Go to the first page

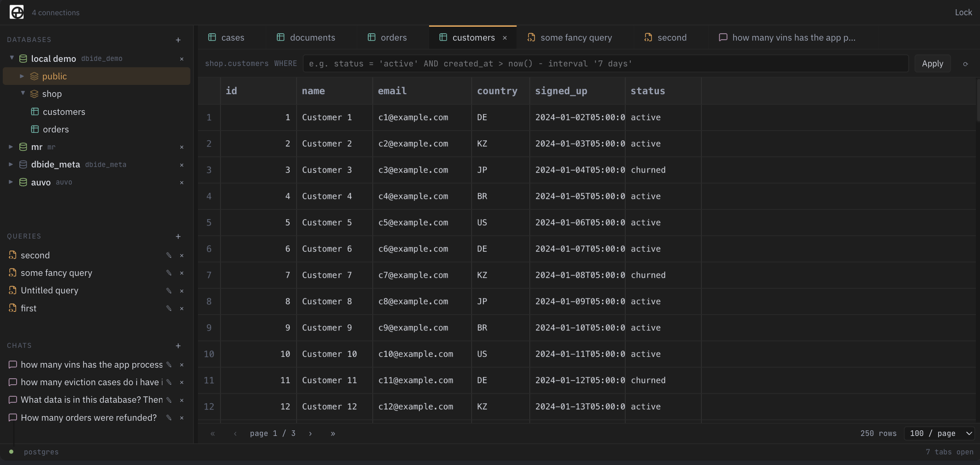point(213,434)
